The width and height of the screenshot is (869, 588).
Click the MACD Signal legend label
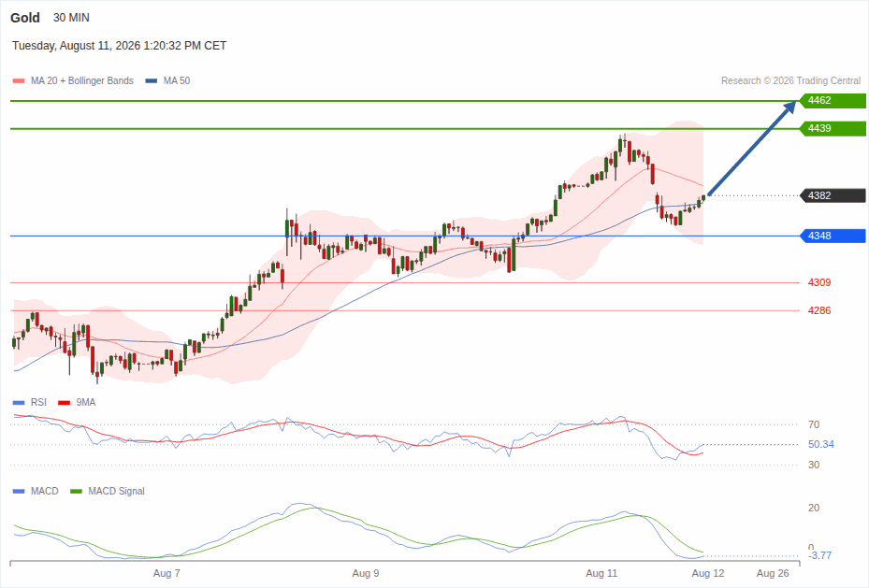(116, 491)
